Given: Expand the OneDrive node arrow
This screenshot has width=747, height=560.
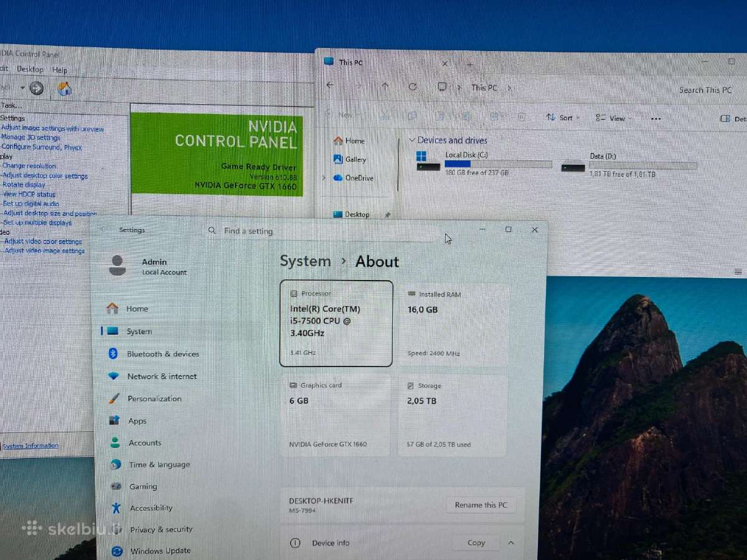Looking at the screenshot, I should (x=324, y=178).
